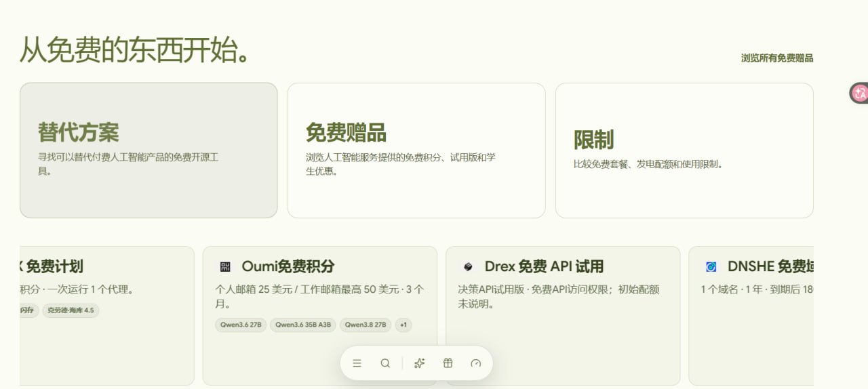Open the gift box icon
Image resolution: width=868 pixels, height=389 pixels.
point(448,363)
